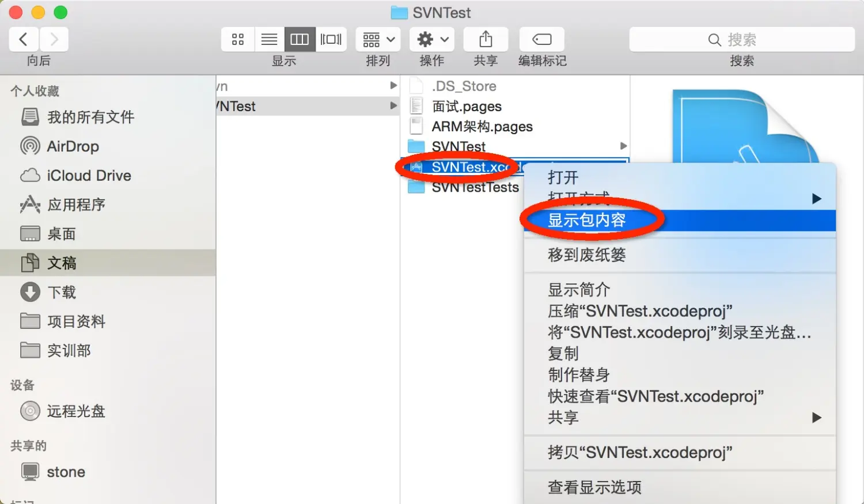Click the 共享的 sidebar section header
This screenshot has width=864, height=504.
28,445
